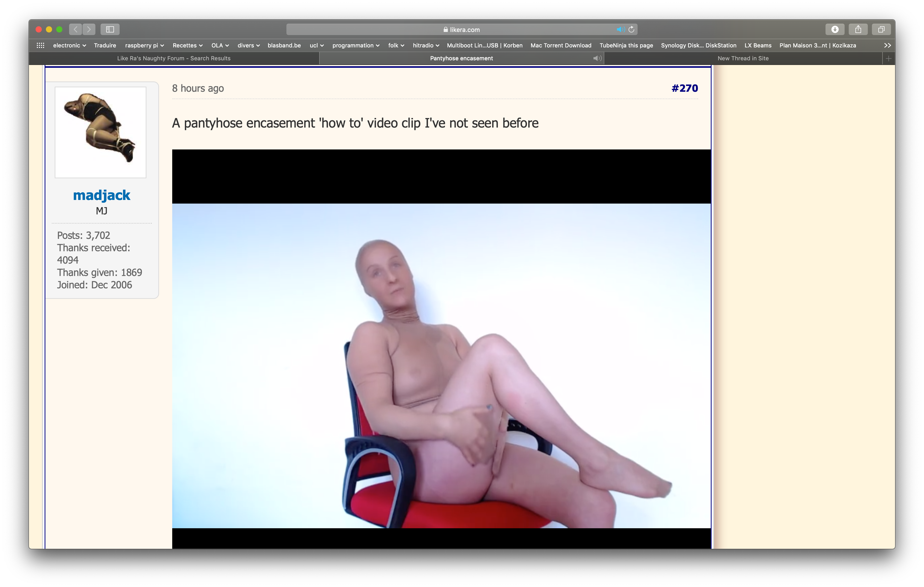
Task: Show hidden bookmarks with the double chevron
Action: click(887, 45)
